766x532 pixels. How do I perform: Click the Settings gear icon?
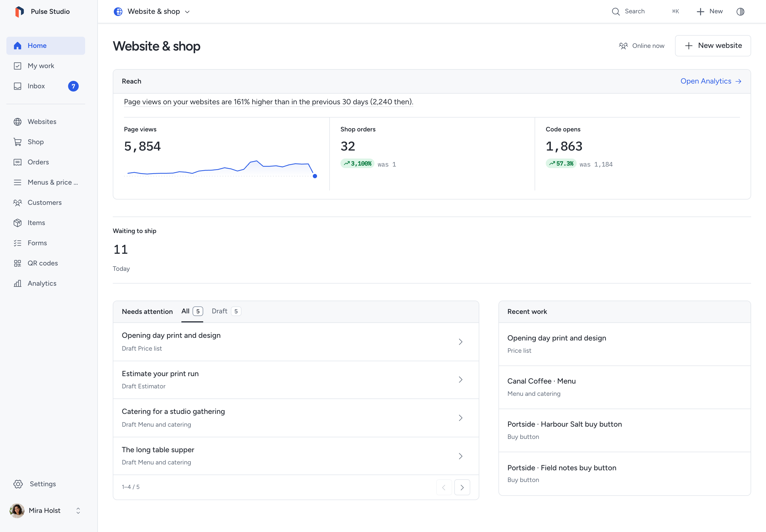[18, 484]
